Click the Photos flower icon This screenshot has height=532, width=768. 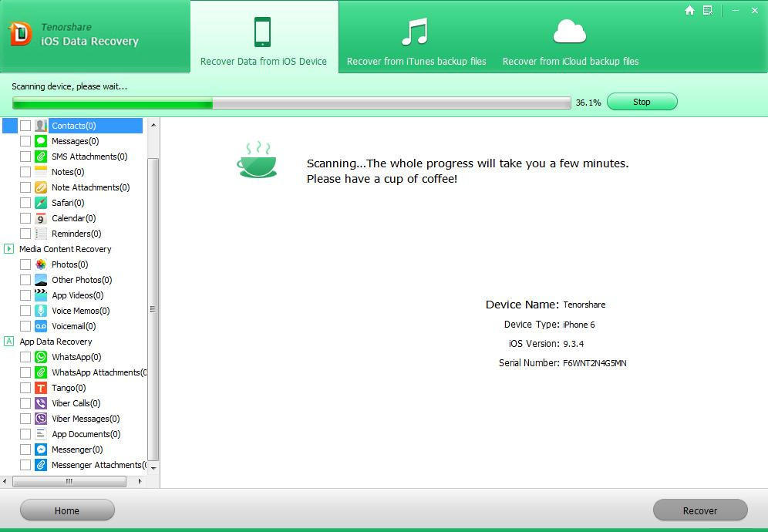[41, 264]
